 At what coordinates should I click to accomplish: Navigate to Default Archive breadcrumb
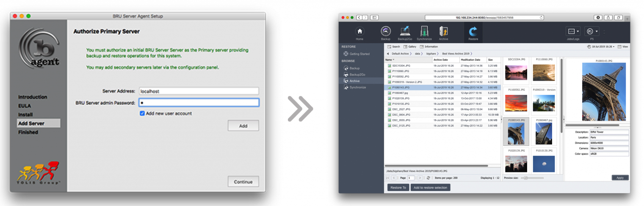tap(400, 54)
